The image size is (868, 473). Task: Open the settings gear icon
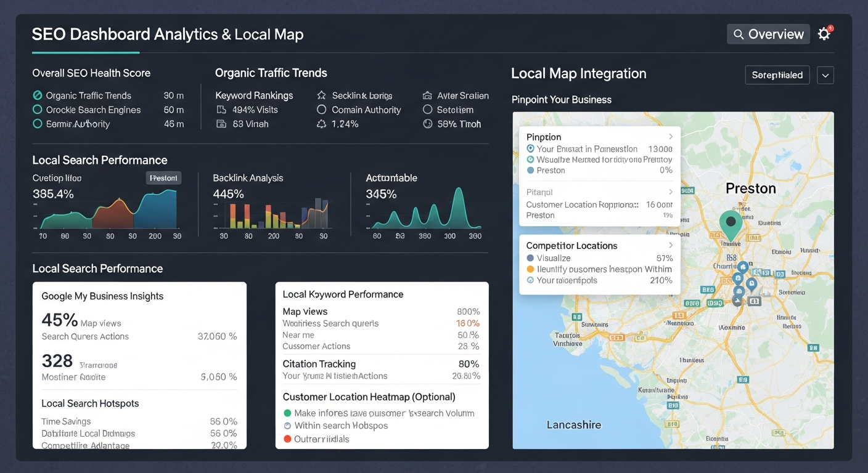(824, 34)
